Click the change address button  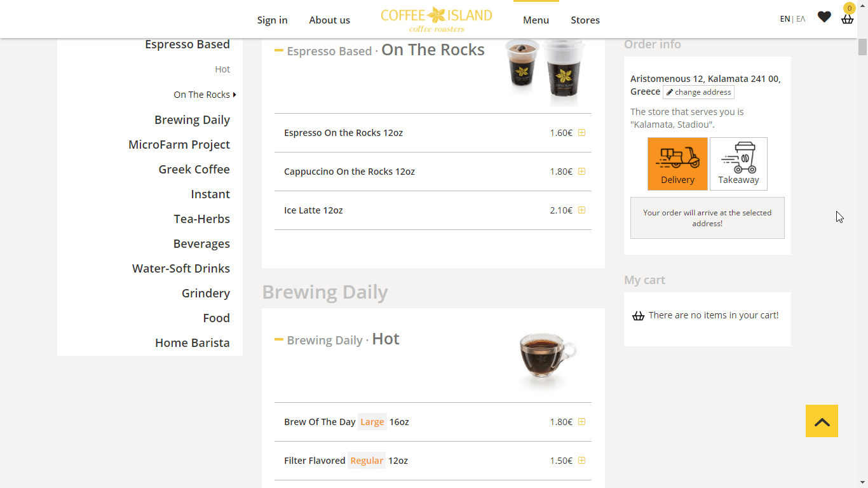click(x=698, y=92)
